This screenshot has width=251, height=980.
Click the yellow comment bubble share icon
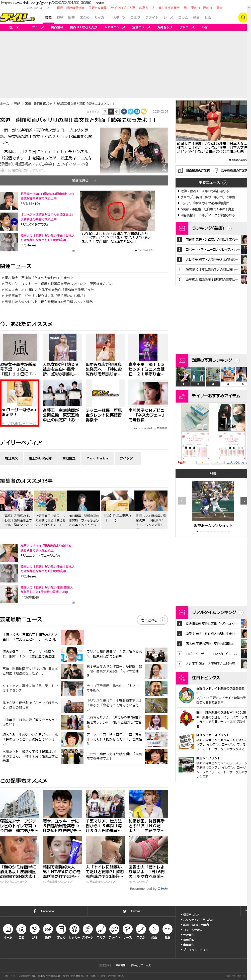[x=144, y=112]
